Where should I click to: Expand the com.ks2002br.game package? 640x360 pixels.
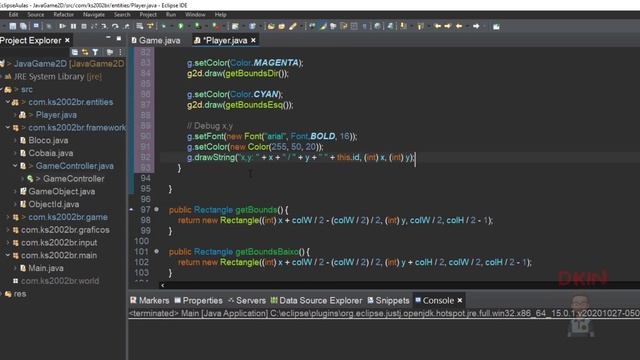(8, 217)
